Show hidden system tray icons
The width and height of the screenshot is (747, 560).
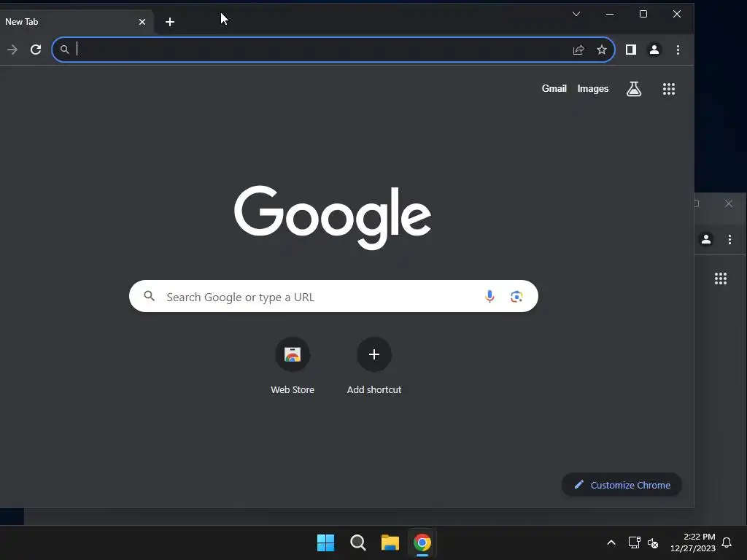(611, 542)
